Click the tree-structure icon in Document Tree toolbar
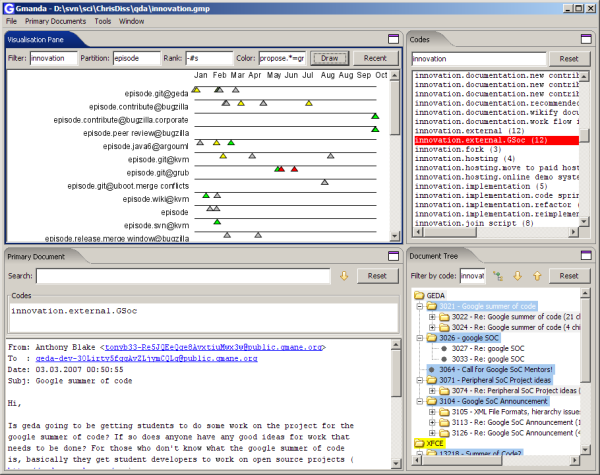The width and height of the screenshot is (600, 475). pos(497,275)
